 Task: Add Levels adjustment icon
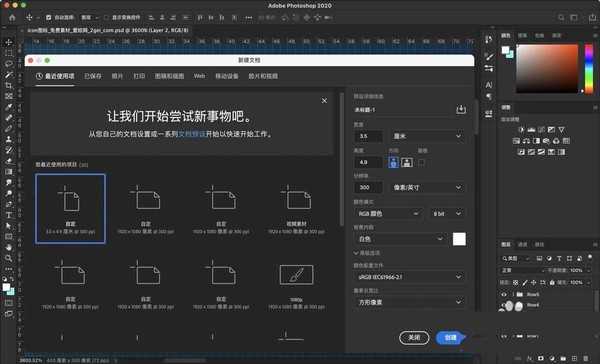(531, 130)
